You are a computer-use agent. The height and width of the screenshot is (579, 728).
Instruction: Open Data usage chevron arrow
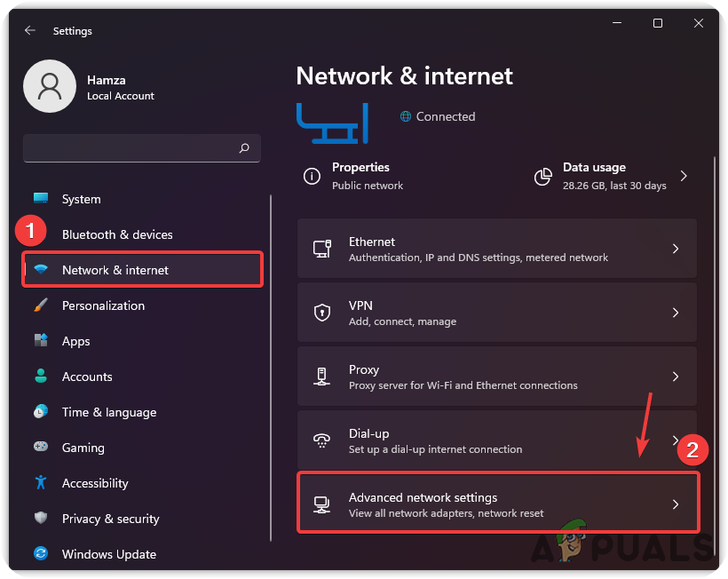(x=684, y=176)
